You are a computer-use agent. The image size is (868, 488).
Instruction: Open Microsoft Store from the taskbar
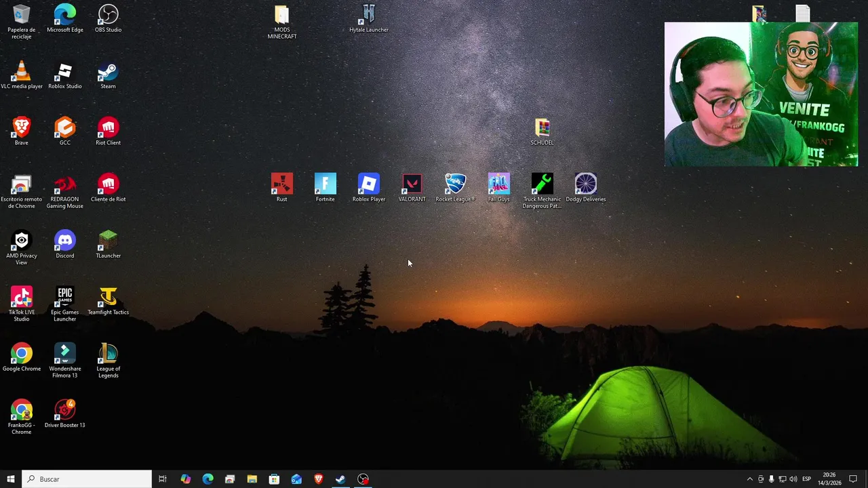coord(274,479)
